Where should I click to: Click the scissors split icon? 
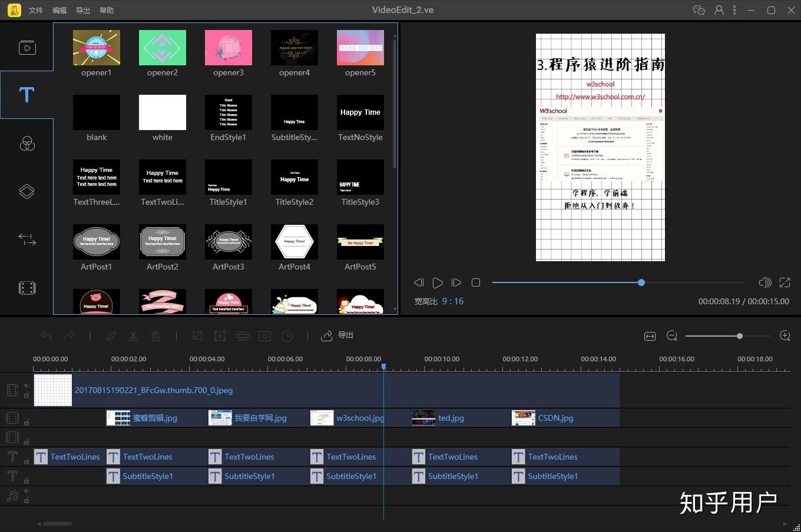pos(133,336)
